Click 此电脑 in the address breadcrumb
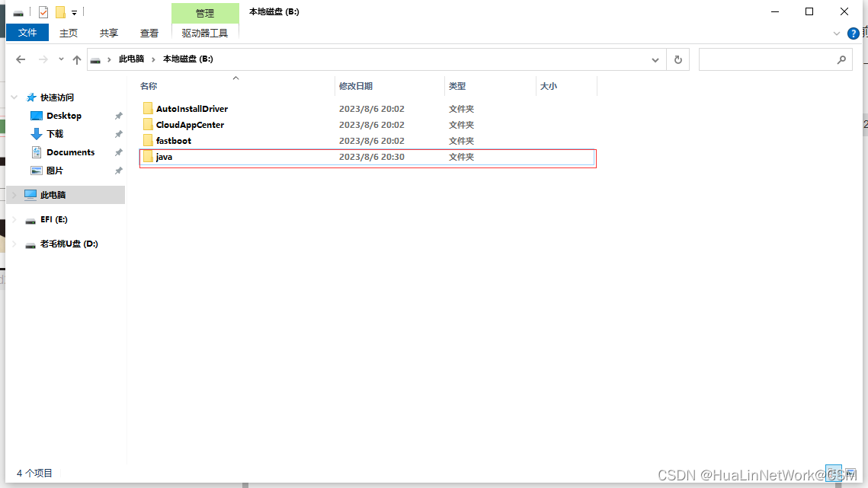Screen dimensions: 868x488 pyautogui.click(x=131, y=59)
